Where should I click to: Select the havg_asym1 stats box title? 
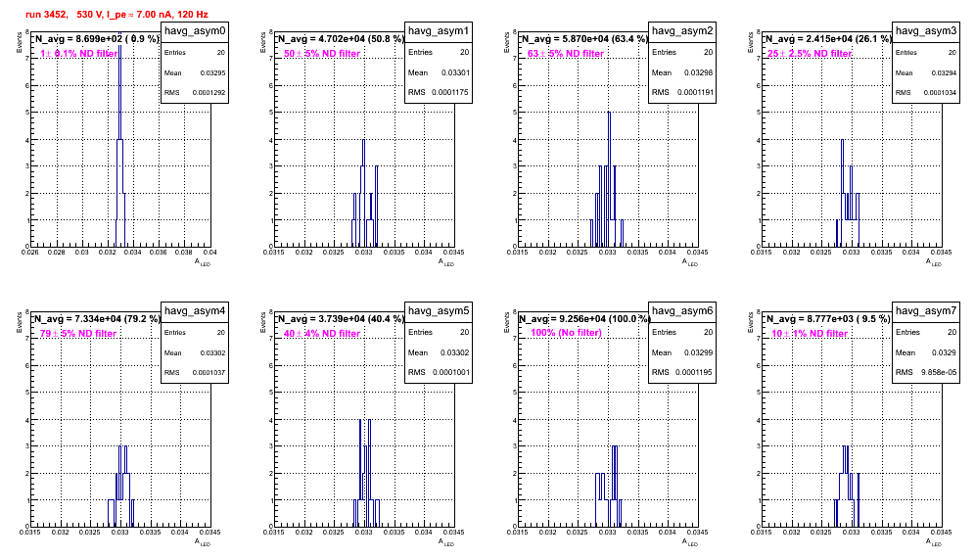(439, 31)
